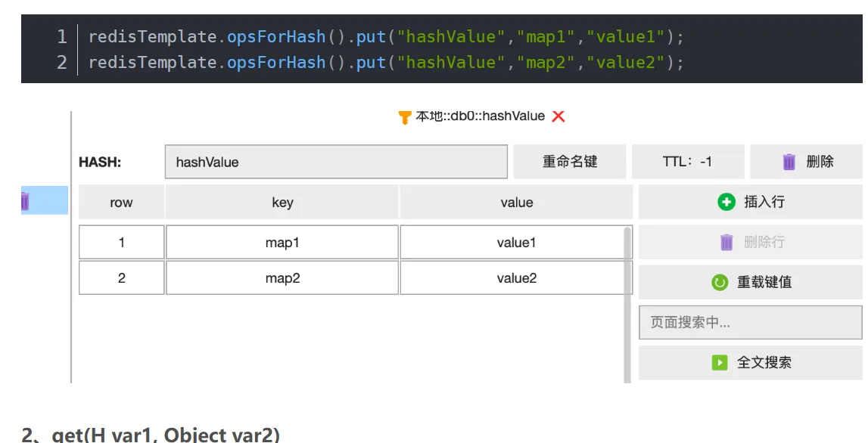The image size is (868, 443).
Task: Click the green plus icon for 插入行
Action: [726, 202]
